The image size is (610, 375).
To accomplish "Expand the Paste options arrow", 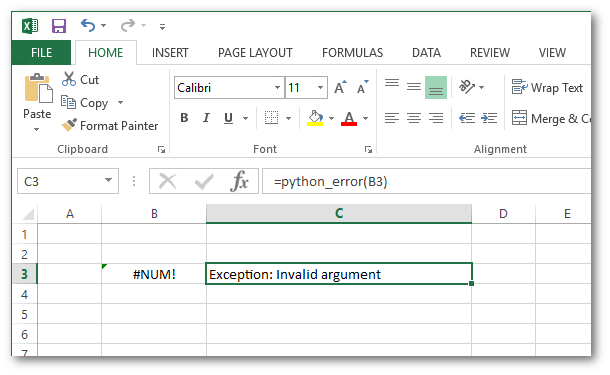I will point(36,129).
